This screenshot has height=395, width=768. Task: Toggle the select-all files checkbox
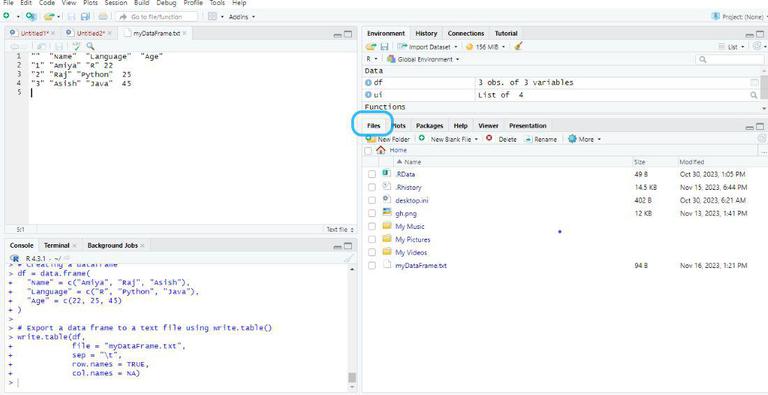(x=368, y=151)
